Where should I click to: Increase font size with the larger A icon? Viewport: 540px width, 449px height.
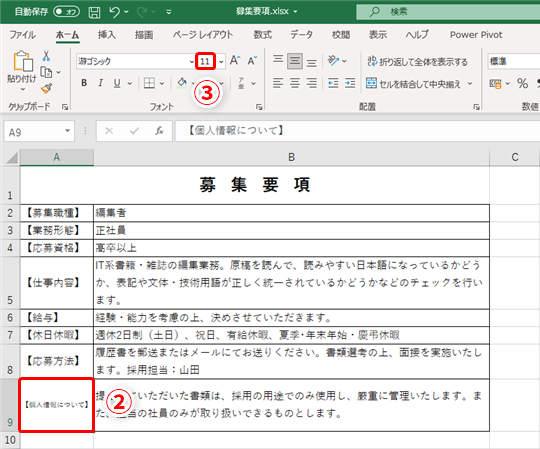point(235,61)
